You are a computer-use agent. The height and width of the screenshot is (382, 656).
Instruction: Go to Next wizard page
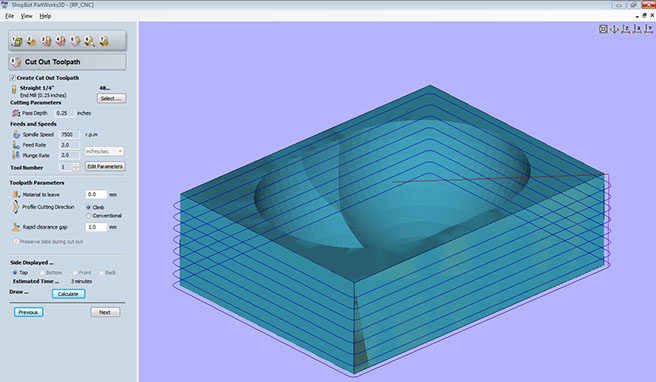[105, 312]
